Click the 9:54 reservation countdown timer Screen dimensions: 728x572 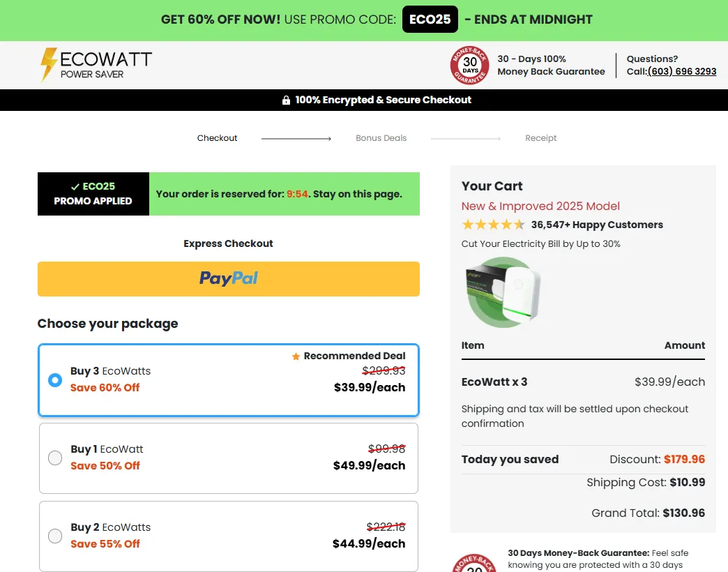pyautogui.click(x=296, y=194)
